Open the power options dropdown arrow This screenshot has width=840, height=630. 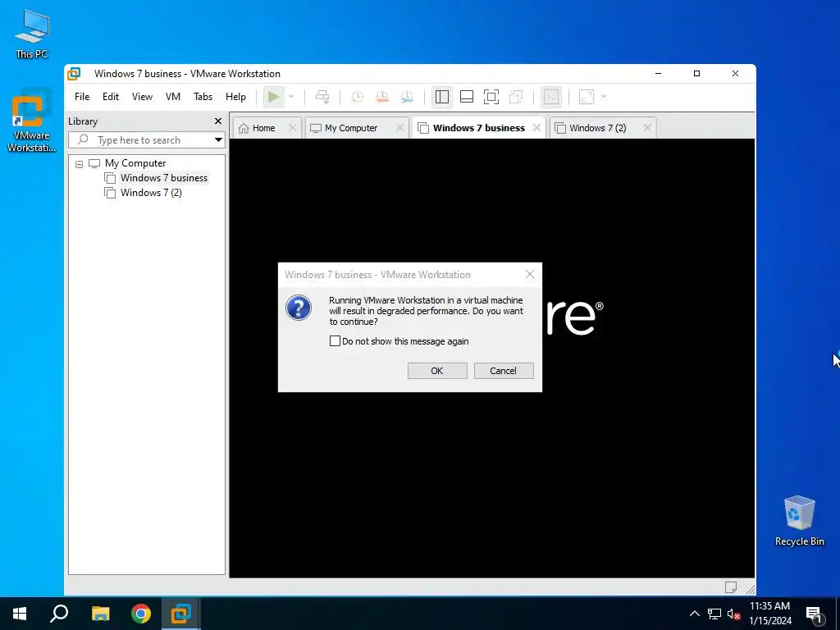point(291,97)
